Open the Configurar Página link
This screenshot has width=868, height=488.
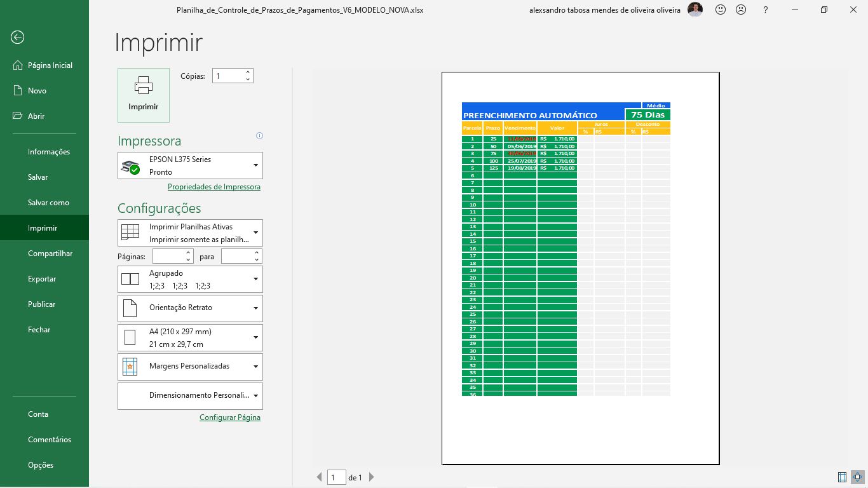[229, 417]
